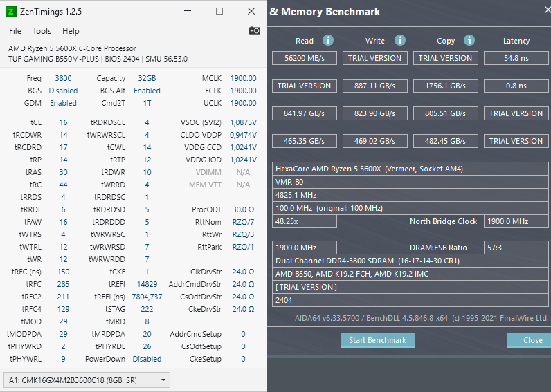The image size is (551, 392).
Task: Click the PowerDown Disabled value
Action: 147,359
